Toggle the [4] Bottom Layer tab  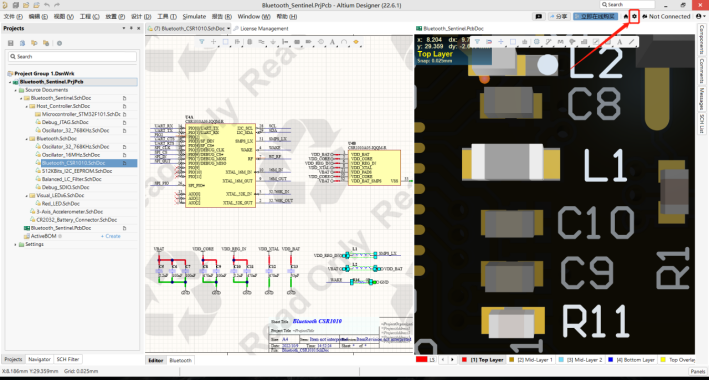[x=632, y=360]
